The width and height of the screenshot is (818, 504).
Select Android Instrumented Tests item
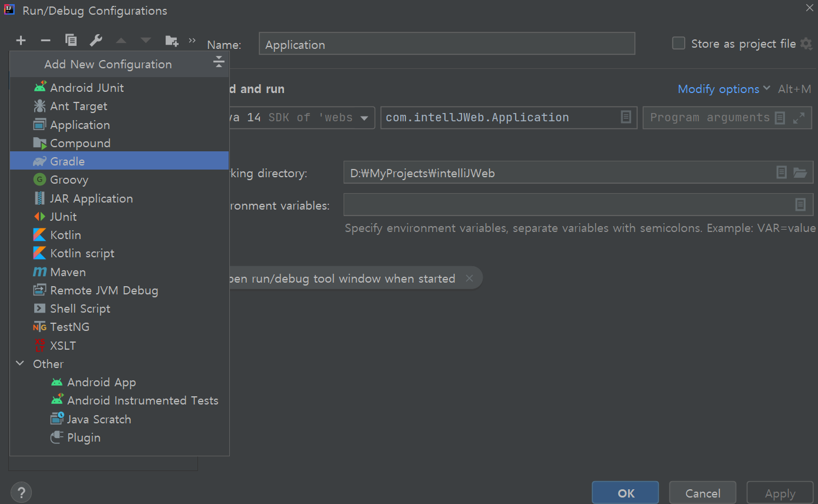119,400
